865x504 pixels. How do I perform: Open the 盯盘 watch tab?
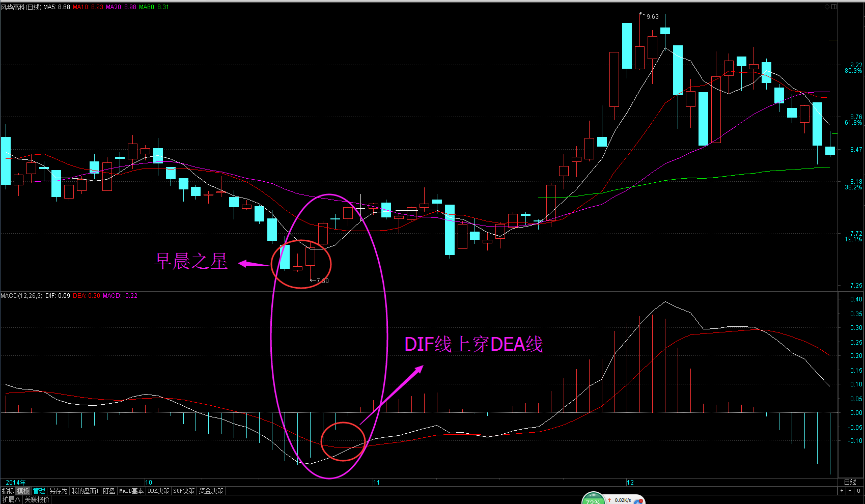[x=109, y=491]
